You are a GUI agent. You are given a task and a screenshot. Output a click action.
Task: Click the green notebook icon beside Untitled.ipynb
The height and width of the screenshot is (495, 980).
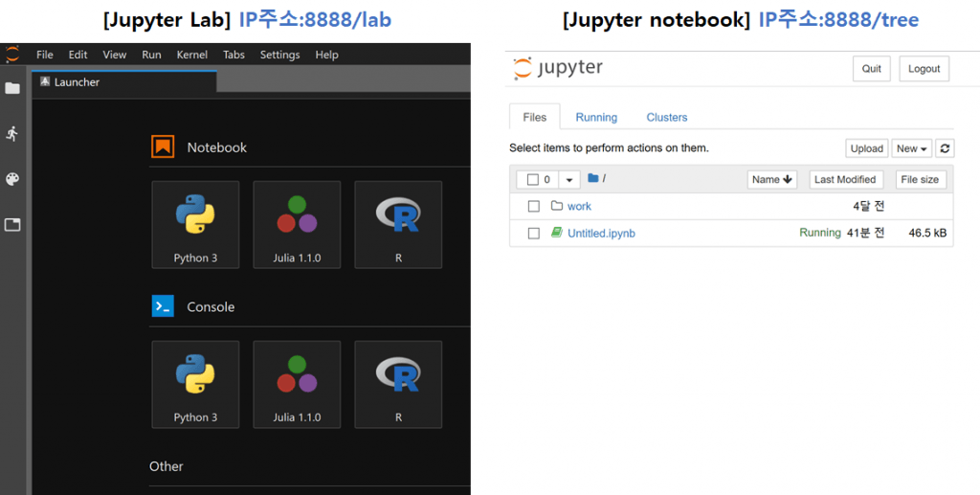[557, 233]
